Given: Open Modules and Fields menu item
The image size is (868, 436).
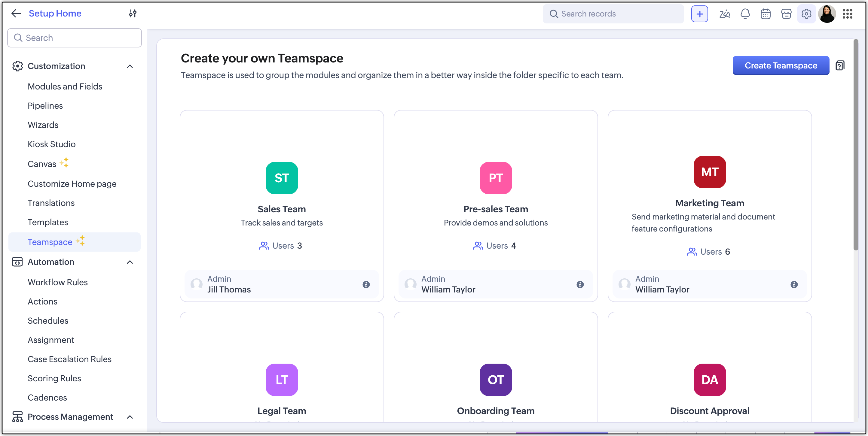Looking at the screenshot, I should [65, 86].
